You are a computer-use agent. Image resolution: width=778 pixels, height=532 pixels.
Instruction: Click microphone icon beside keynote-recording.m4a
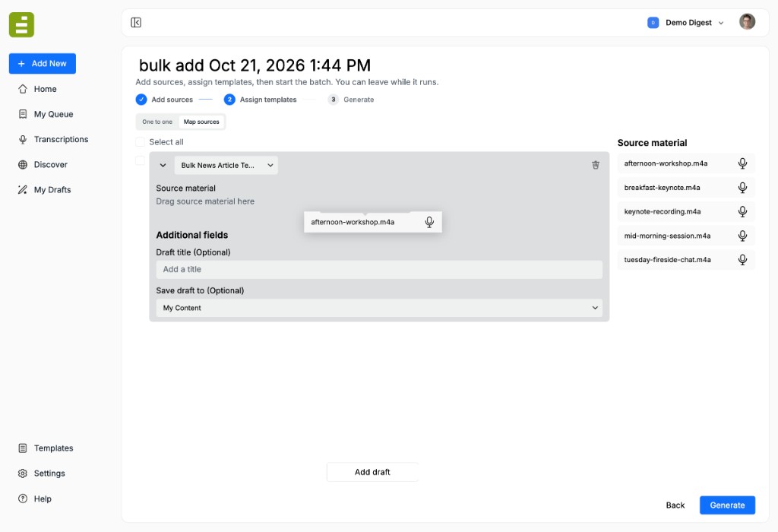click(x=742, y=211)
